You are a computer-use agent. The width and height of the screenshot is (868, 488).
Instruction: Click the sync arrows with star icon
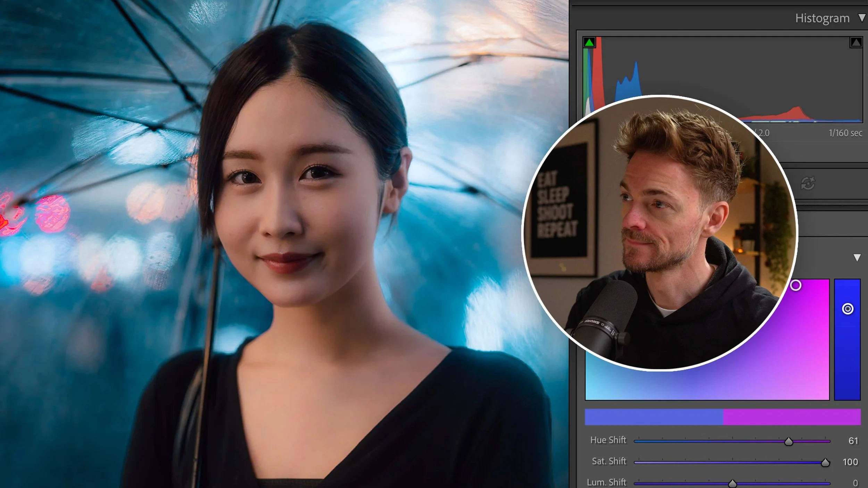808,183
